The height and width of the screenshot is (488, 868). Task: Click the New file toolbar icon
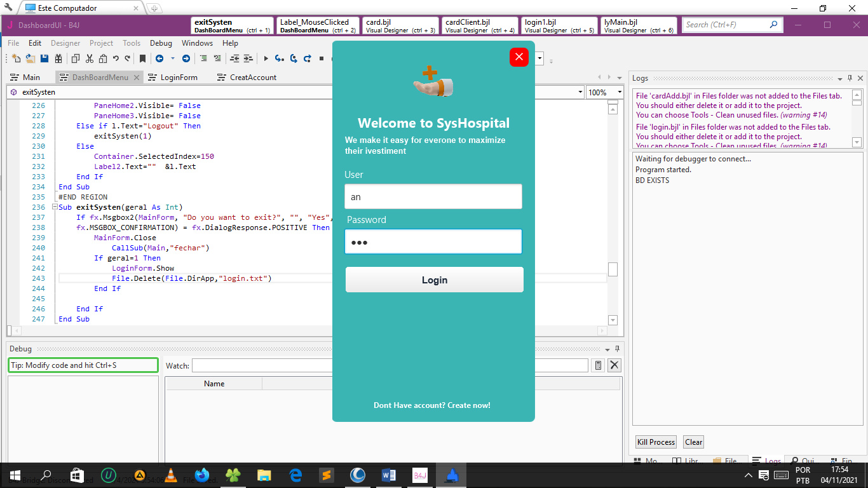pos(17,58)
